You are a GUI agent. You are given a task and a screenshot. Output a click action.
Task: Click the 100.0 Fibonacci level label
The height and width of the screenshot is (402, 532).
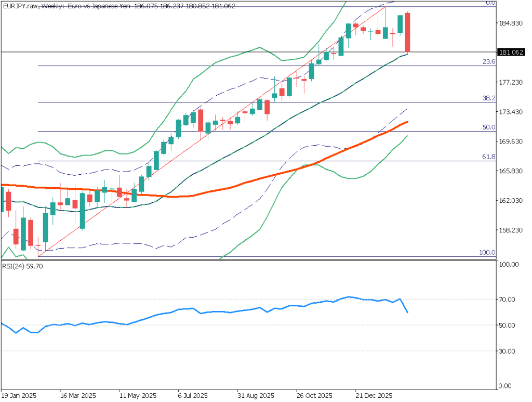tap(487, 252)
